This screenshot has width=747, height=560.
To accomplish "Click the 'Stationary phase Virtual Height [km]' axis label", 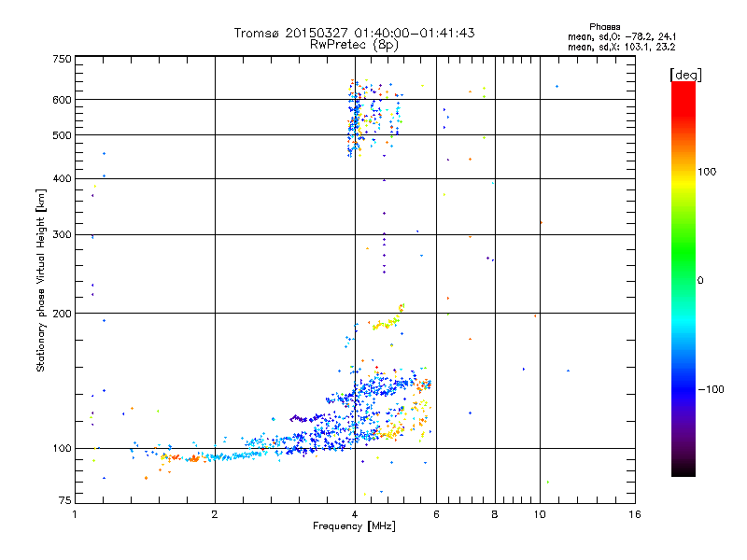I will click(40, 280).
